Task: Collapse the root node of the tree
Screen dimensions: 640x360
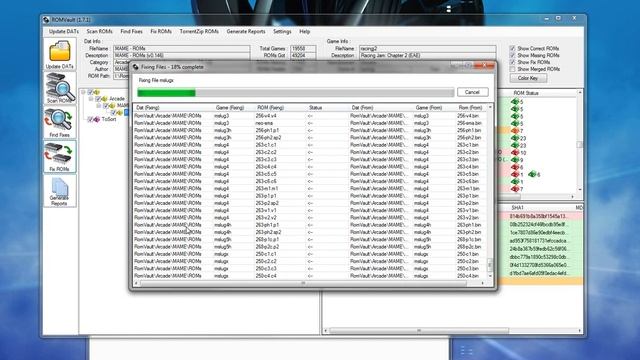Action: tap(84, 92)
